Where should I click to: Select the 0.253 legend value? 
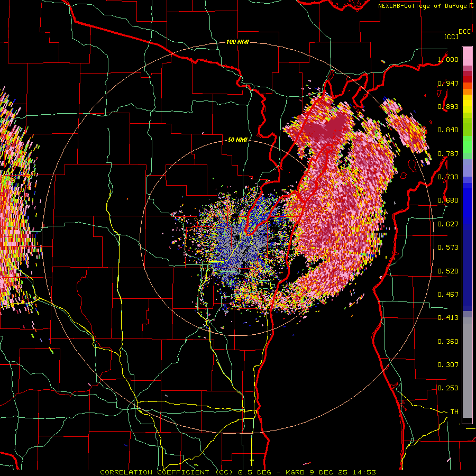click(448, 388)
